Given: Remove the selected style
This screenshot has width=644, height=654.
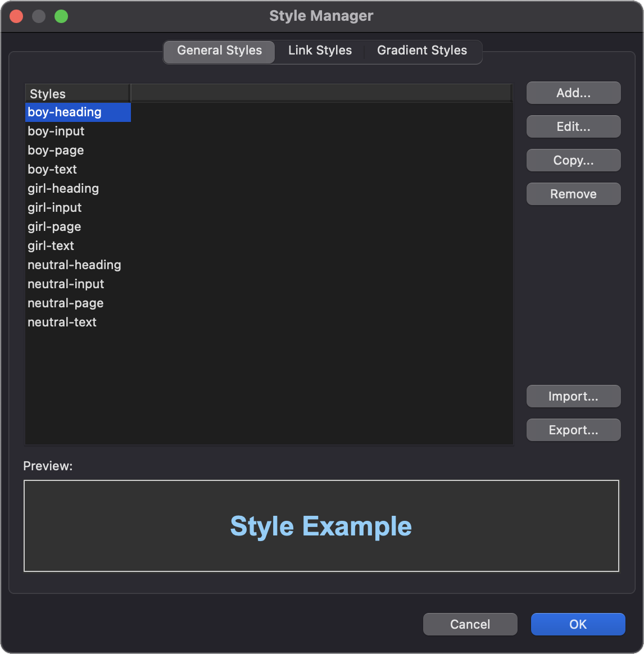Looking at the screenshot, I should point(573,194).
